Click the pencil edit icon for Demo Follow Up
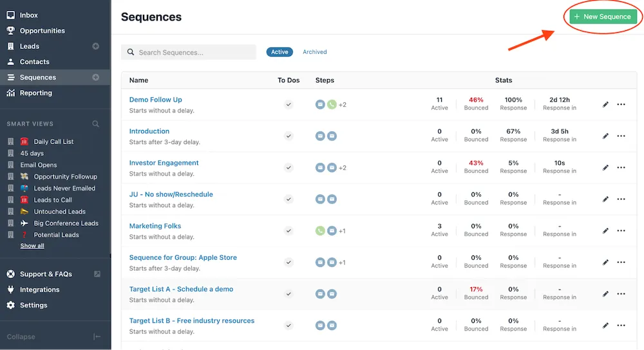The width and height of the screenshot is (644, 350). click(605, 104)
